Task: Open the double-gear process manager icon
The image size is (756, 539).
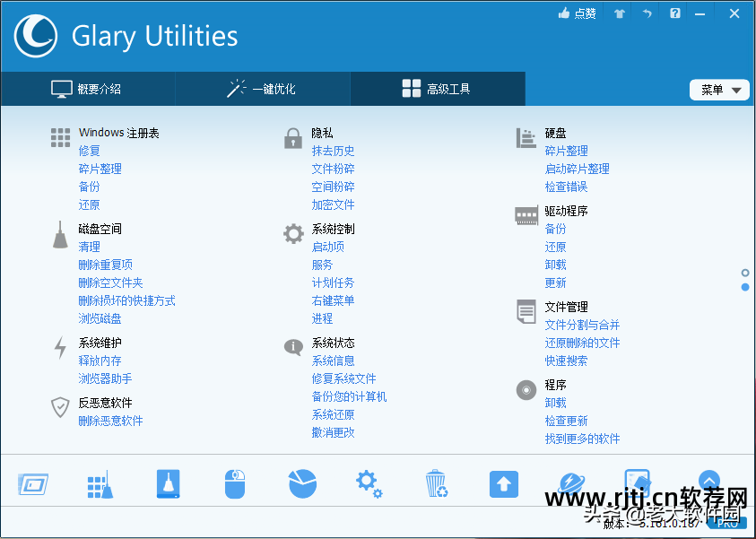Action: pos(369,484)
